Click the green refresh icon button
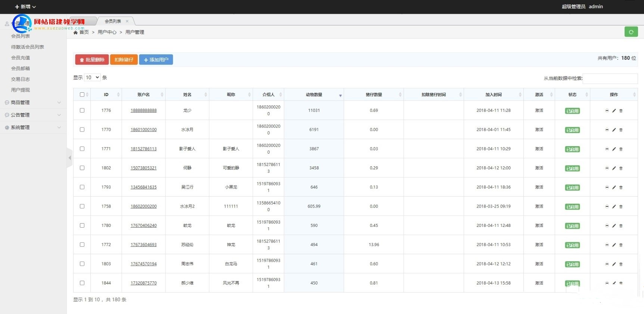The width and height of the screenshot is (644, 314). (x=631, y=32)
